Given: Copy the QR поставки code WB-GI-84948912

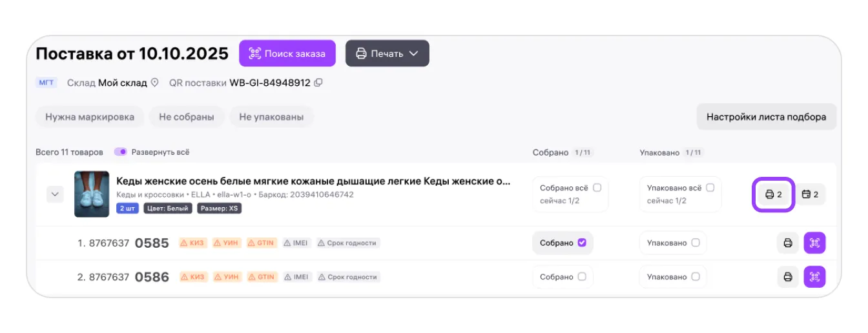Looking at the screenshot, I should tap(318, 83).
